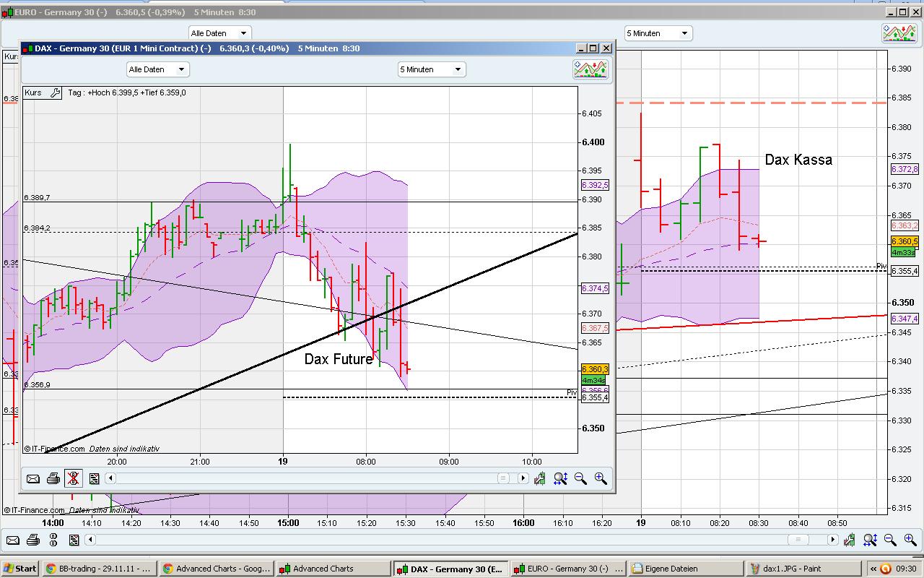Open the Advanced Charts taskbar tab
The width and height of the screenshot is (924, 578).
click(333, 568)
